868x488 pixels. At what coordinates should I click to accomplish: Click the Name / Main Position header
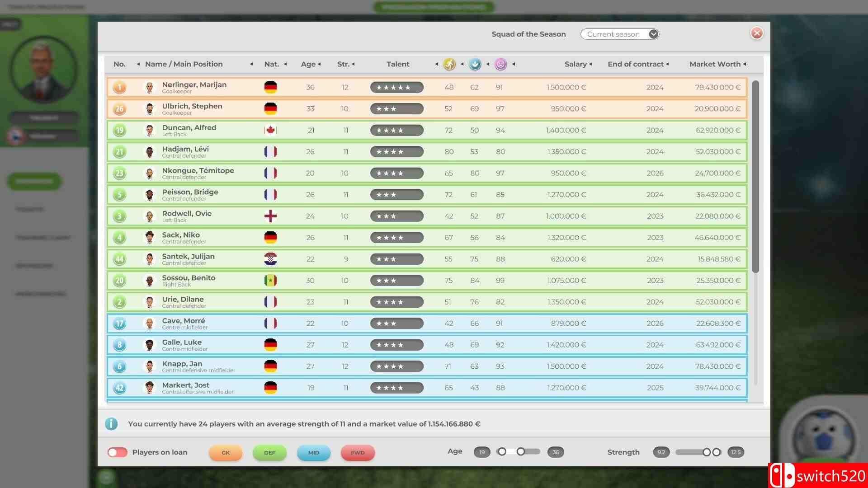click(184, 64)
